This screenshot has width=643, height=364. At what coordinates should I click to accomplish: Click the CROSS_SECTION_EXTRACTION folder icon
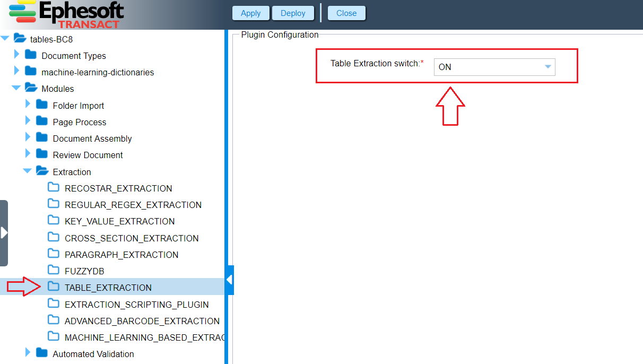54,237
